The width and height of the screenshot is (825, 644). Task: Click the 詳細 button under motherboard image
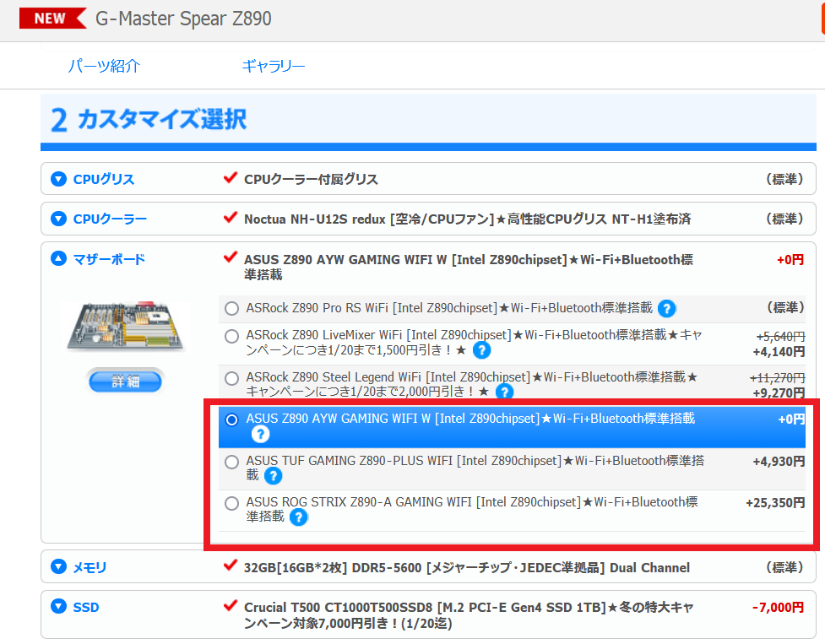(x=125, y=382)
